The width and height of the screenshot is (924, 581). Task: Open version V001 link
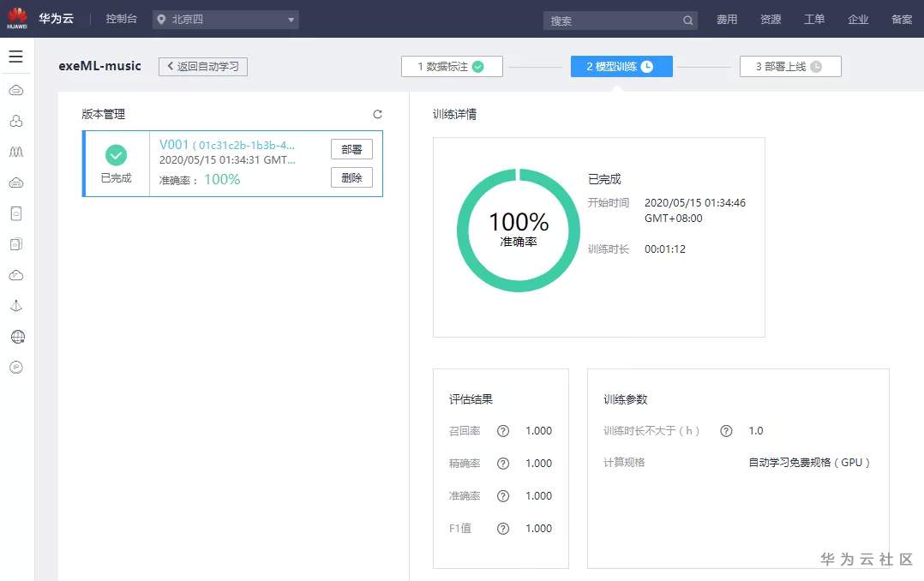click(227, 145)
